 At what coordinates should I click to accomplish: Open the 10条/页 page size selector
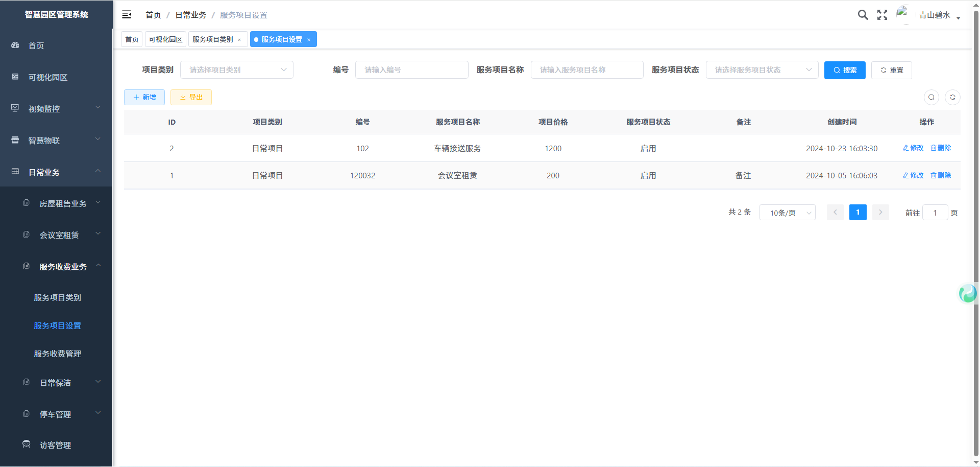click(787, 213)
